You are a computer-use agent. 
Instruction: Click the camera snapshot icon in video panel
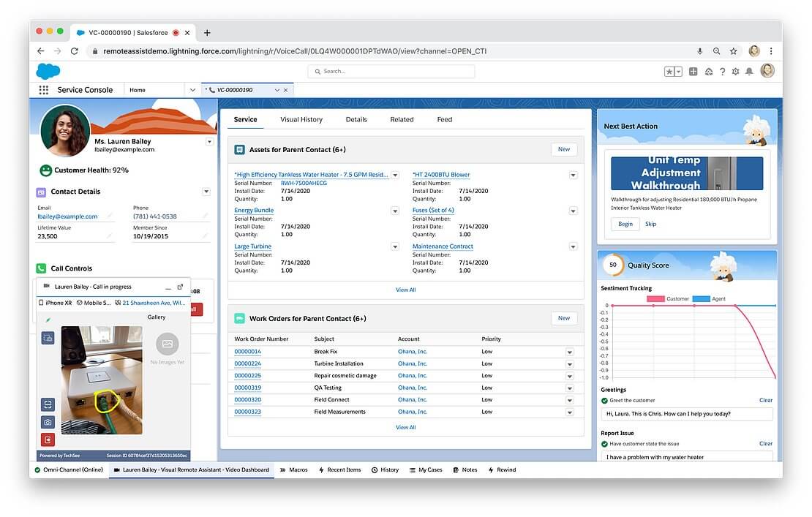tap(48, 422)
